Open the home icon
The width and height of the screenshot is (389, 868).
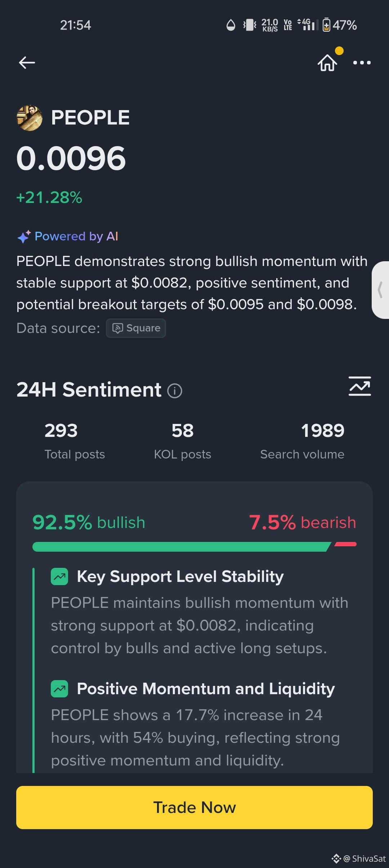tap(327, 63)
